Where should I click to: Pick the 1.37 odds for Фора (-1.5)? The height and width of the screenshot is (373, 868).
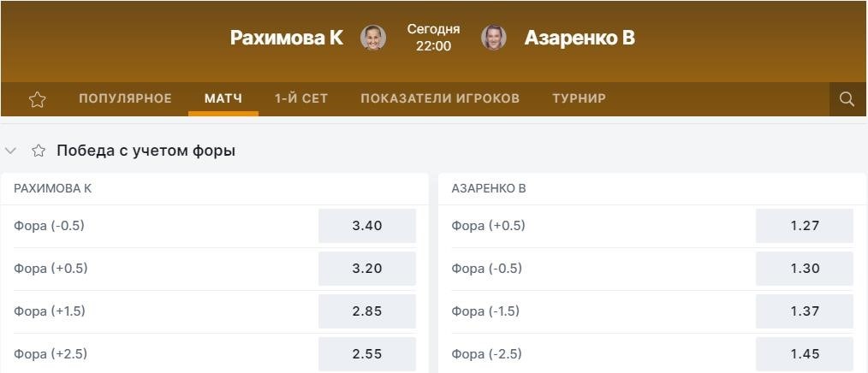click(805, 311)
